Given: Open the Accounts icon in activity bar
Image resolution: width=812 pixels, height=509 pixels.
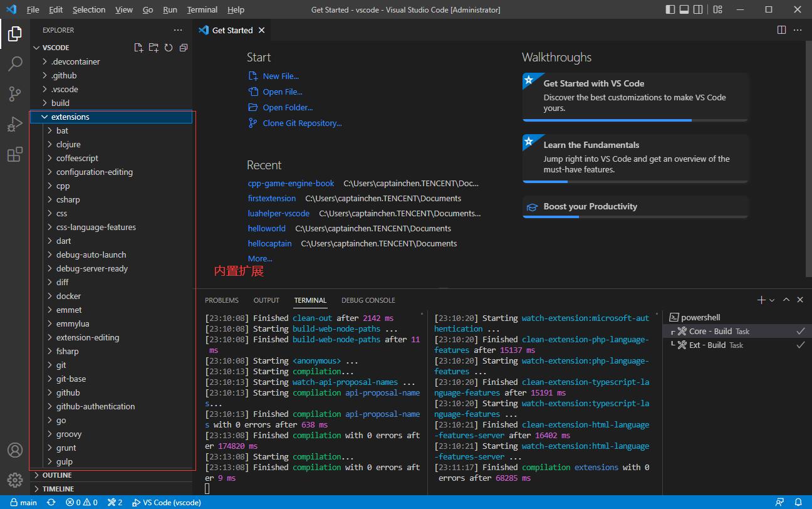Looking at the screenshot, I should pos(15,450).
